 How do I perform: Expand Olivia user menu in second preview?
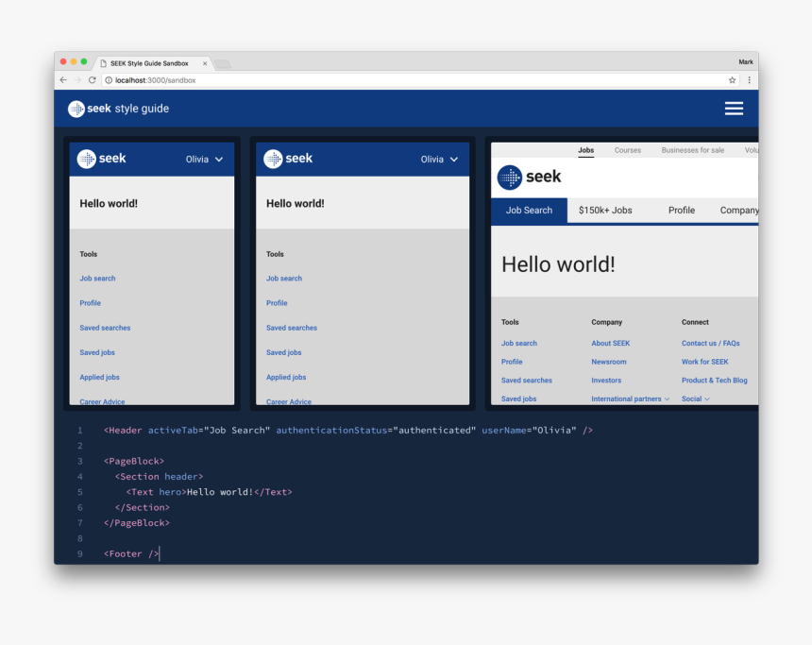(439, 159)
